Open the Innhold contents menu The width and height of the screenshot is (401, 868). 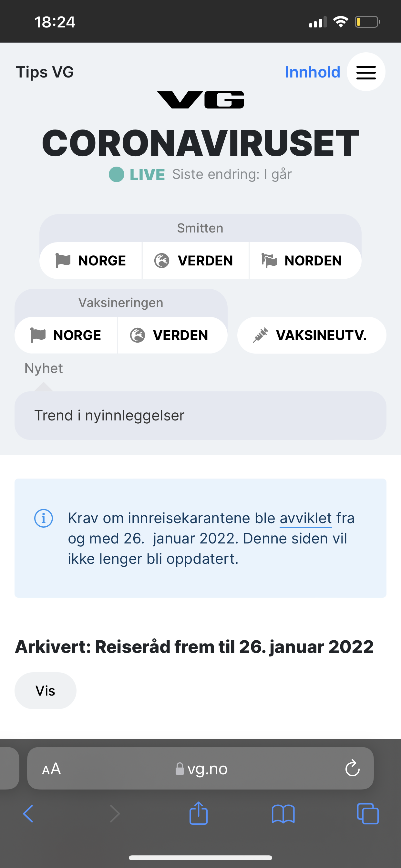pyautogui.click(x=313, y=72)
